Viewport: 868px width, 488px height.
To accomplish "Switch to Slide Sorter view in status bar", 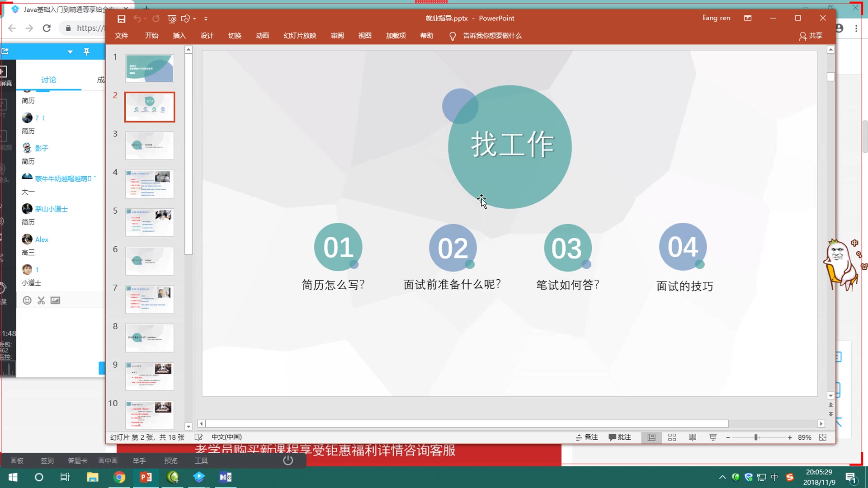I will click(672, 437).
